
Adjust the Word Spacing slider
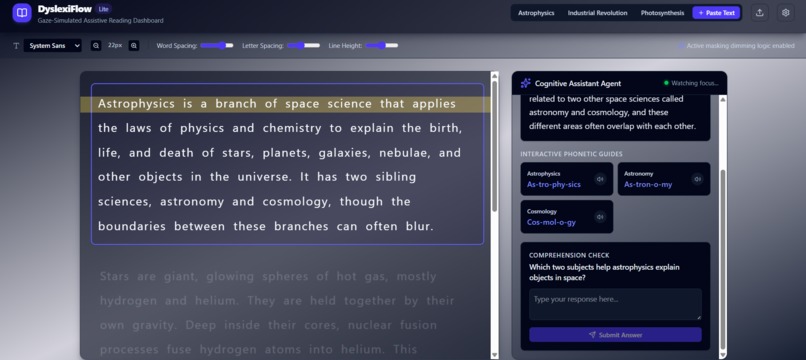217,46
